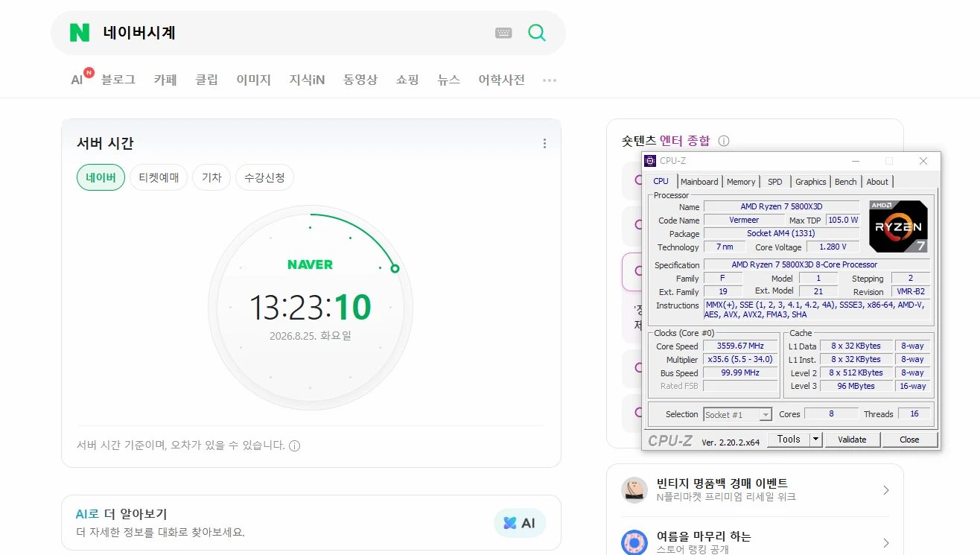This screenshot has width=980, height=555.
Task: Open the Socket #1 selection dropdown
Action: click(738, 414)
